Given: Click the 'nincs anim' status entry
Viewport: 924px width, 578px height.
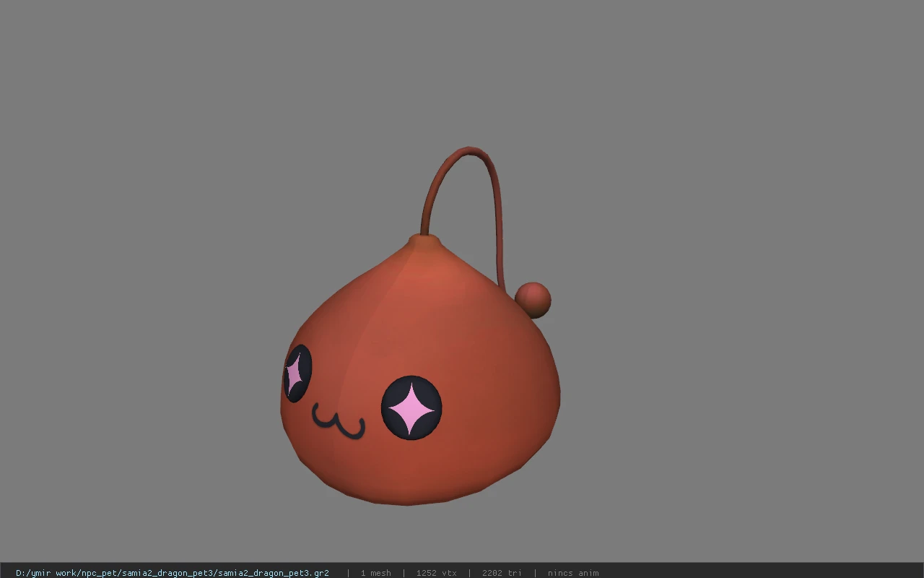Looking at the screenshot, I should click(573, 573).
